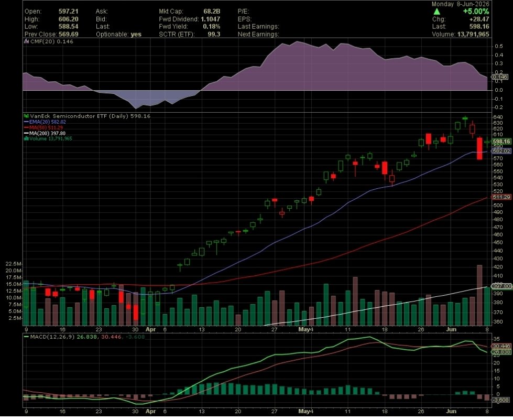Click the Fwd Dividend 1.1047 value
Viewport: 513px width, 420px height.
point(211,19)
